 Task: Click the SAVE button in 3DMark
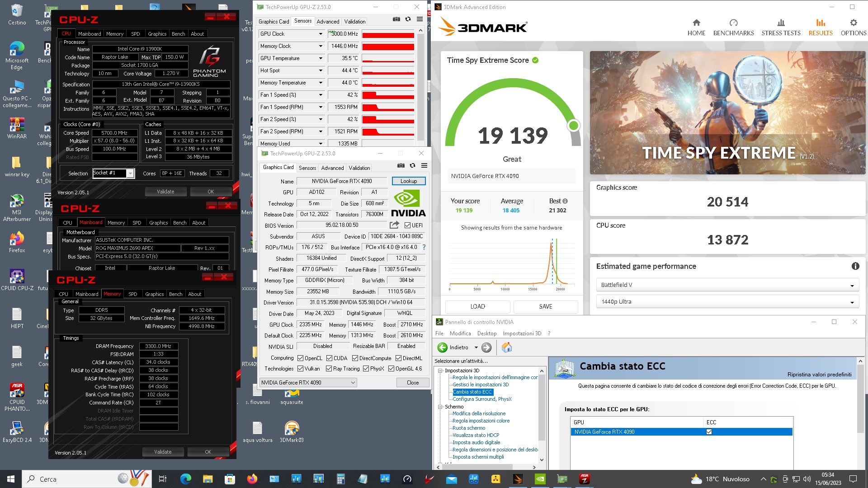pos(546,307)
